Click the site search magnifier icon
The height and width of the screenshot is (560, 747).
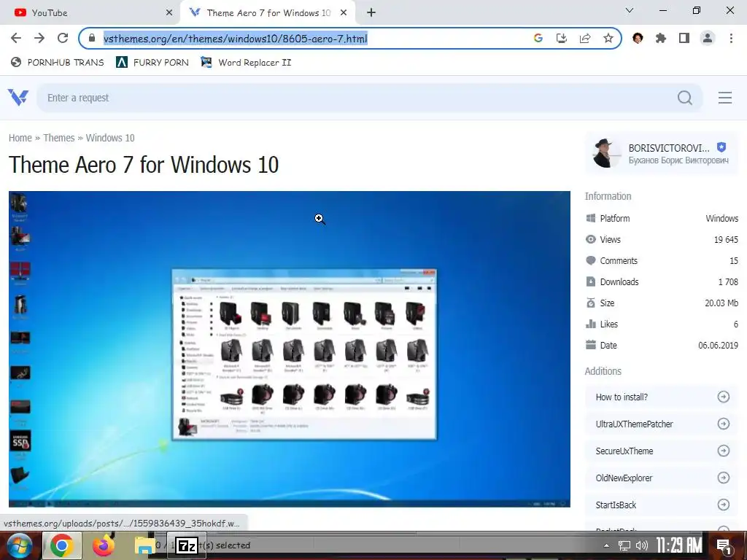coord(685,98)
